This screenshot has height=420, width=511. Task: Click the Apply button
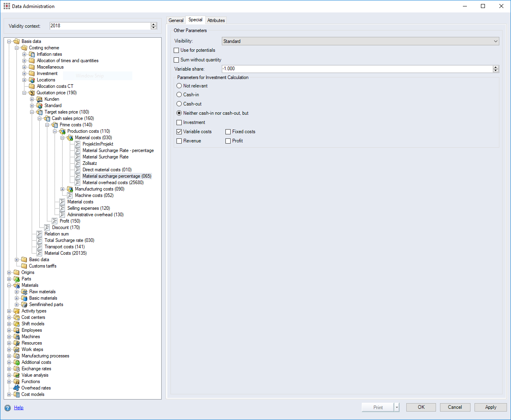pos(491,407)
